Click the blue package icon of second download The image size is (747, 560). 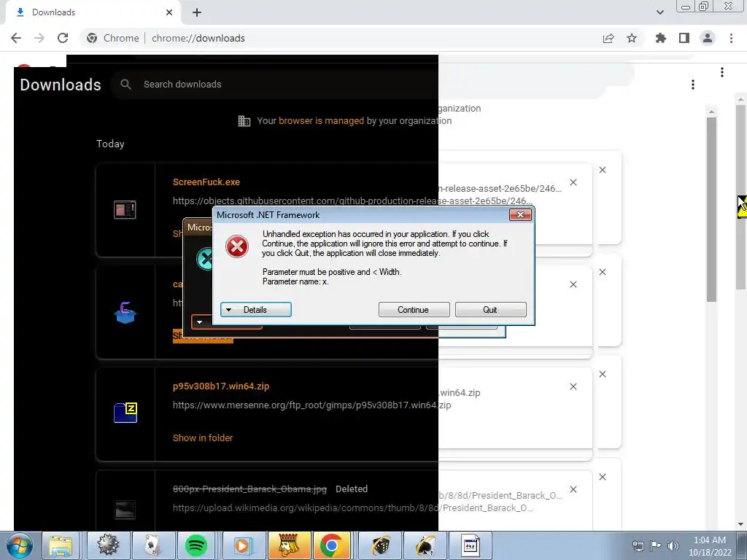125,313
